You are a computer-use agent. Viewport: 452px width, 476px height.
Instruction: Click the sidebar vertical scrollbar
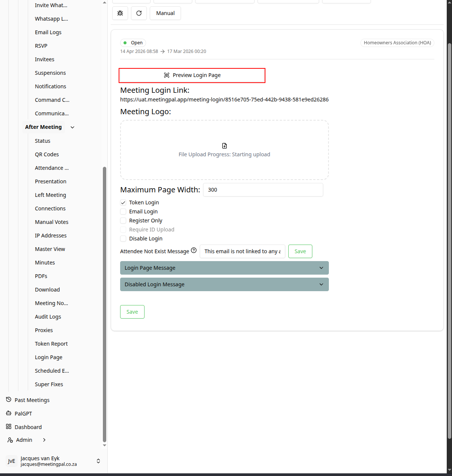(x=105, y=304)
